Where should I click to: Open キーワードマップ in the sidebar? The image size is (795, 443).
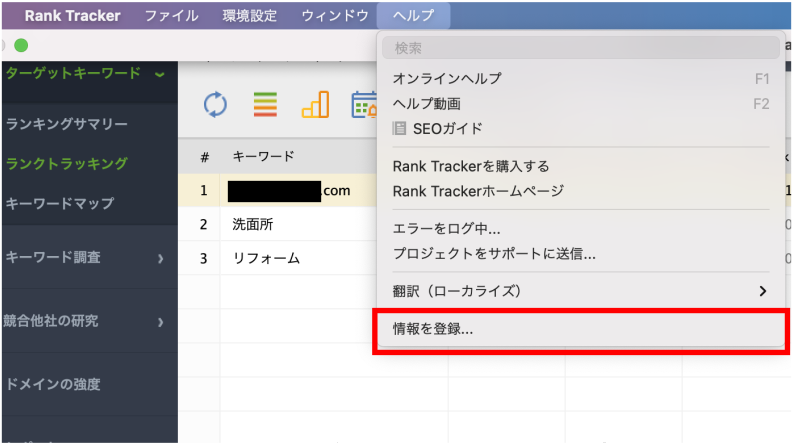coord(60,203)
